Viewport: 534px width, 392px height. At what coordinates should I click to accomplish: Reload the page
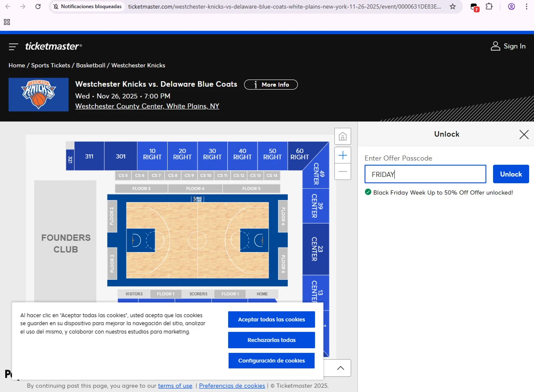pos(38,6)
